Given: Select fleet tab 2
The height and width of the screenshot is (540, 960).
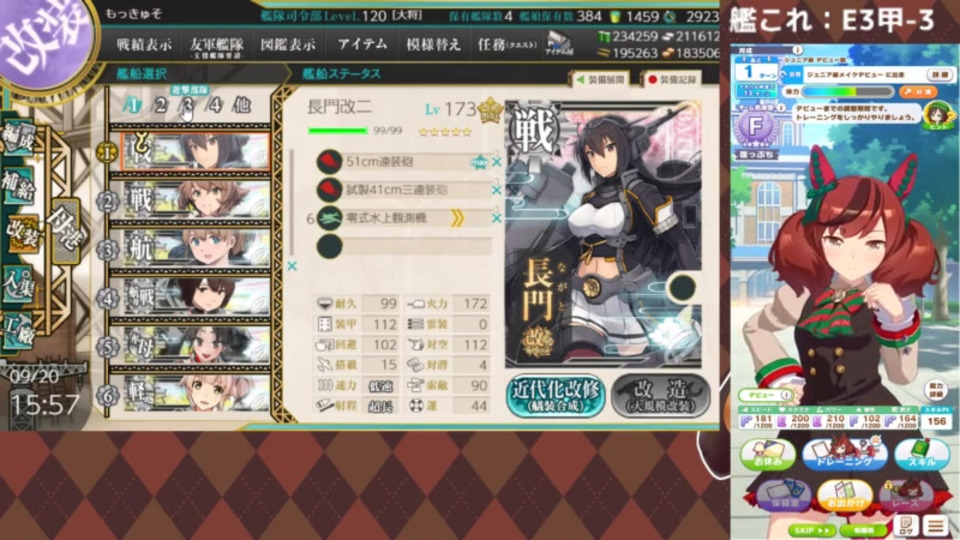Looking at the screenshot, I should [x=160, y=105].
